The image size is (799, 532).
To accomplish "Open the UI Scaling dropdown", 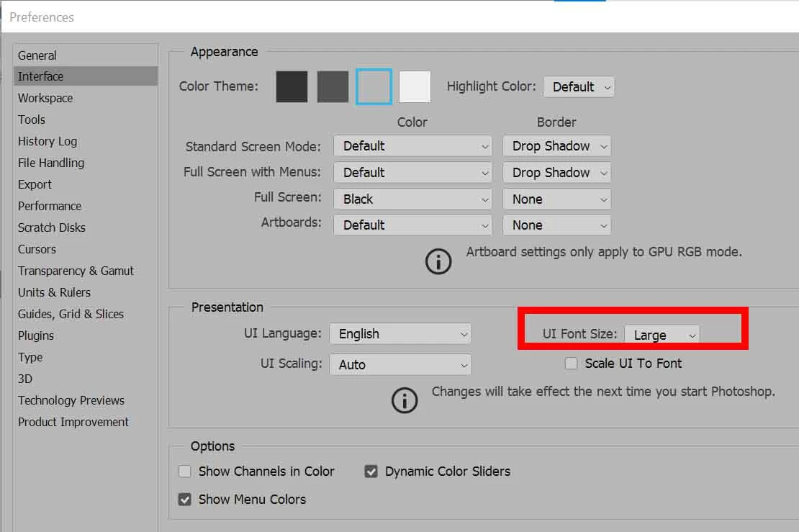I will tap(400, 365).
